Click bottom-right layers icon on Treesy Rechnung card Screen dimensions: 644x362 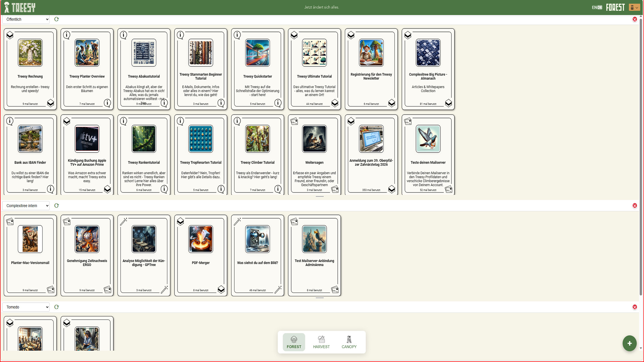click(x=51, y=103)
